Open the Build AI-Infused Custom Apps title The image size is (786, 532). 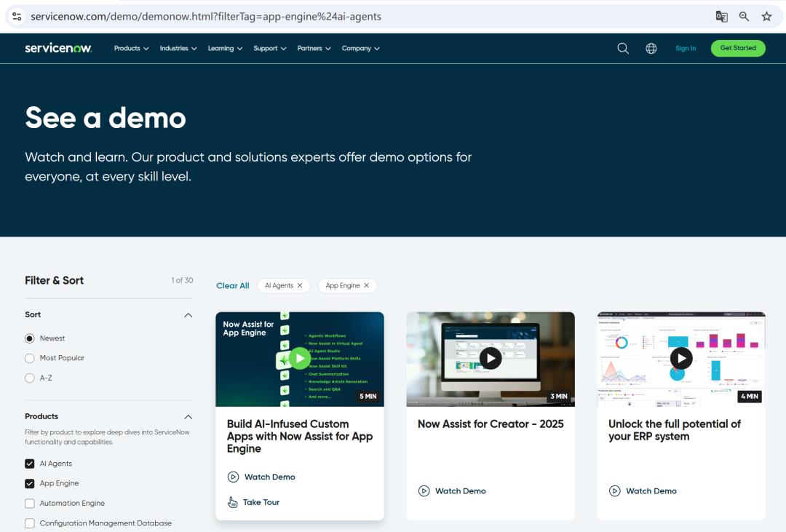coord(300,436)
